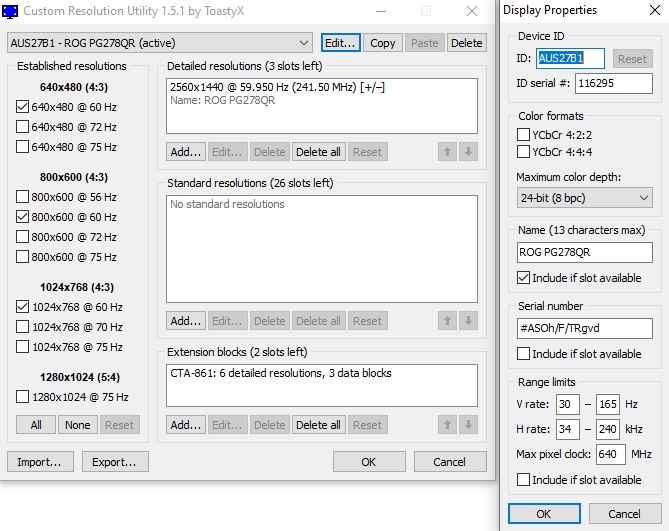
Task: Enable 1280x1024 @ 75 Hz checkbox
Action: [x=23, y=397]
